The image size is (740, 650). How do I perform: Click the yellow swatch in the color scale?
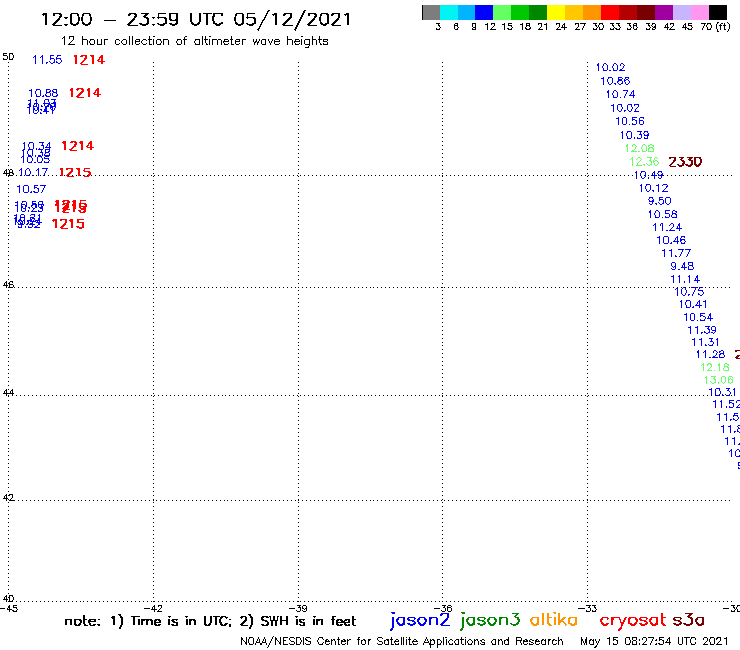click(556, 12)
